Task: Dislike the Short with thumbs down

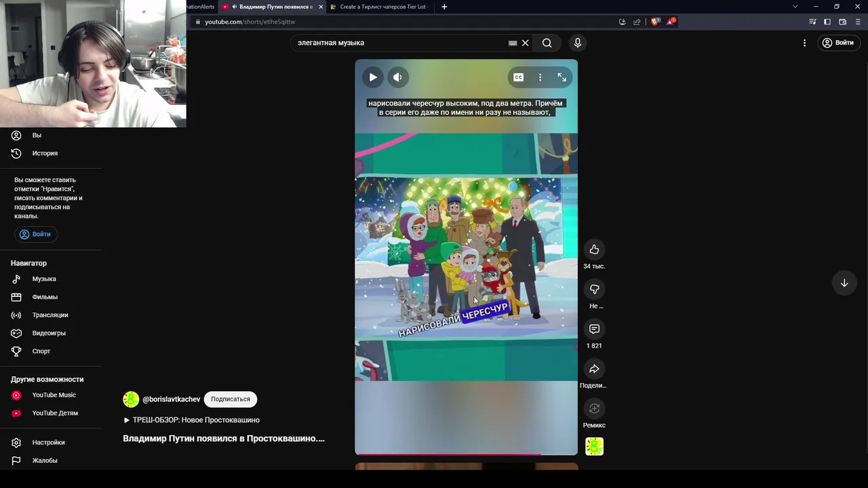Action: coord(594,289)
